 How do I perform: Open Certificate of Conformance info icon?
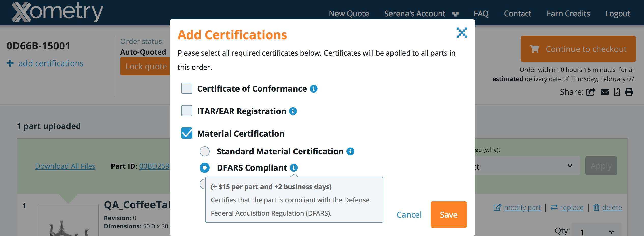coord(314,89)
